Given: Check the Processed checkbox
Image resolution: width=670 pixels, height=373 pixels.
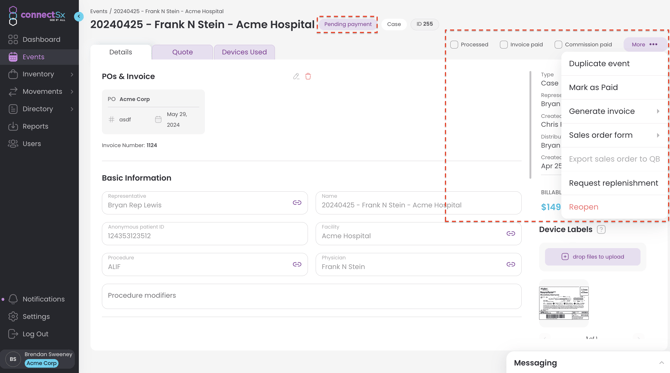Looking at the screenshot, I should point(454,44).
